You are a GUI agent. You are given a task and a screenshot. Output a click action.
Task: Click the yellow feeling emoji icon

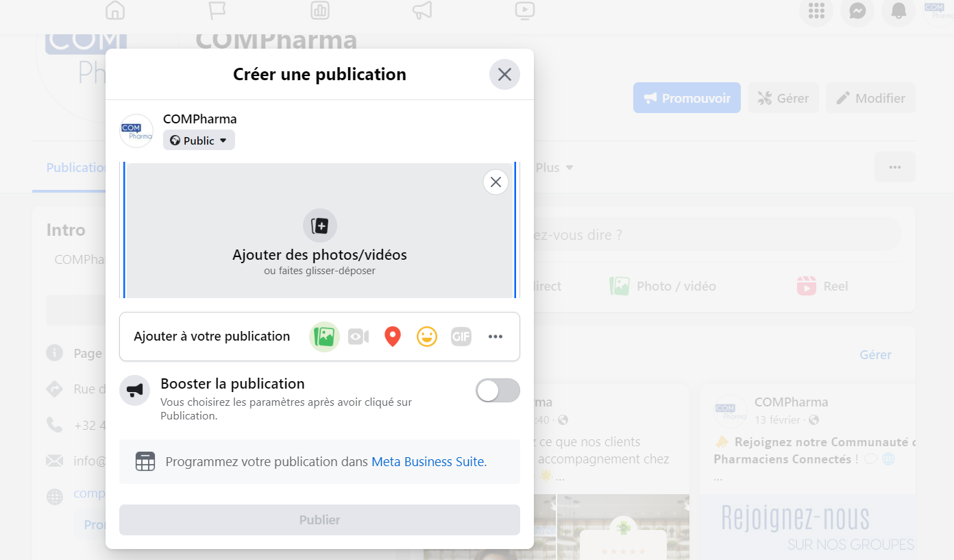pyautogui.click(x=427, y=337)
